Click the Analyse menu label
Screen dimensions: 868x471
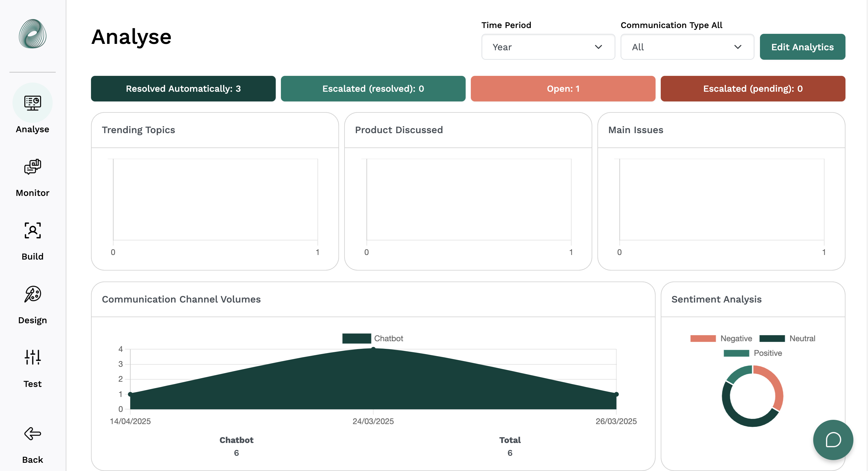click(x=33, y=129)
